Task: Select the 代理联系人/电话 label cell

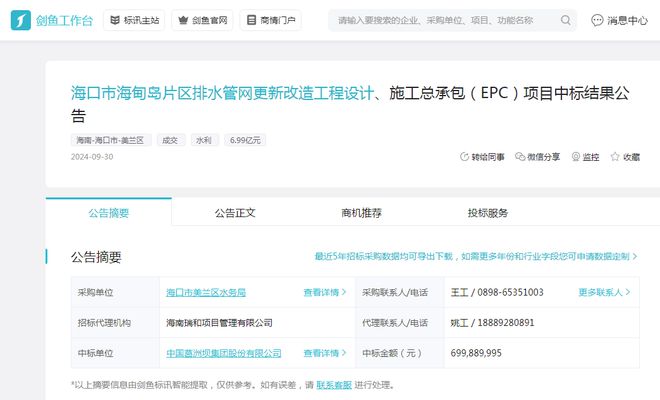Action: 400,323
